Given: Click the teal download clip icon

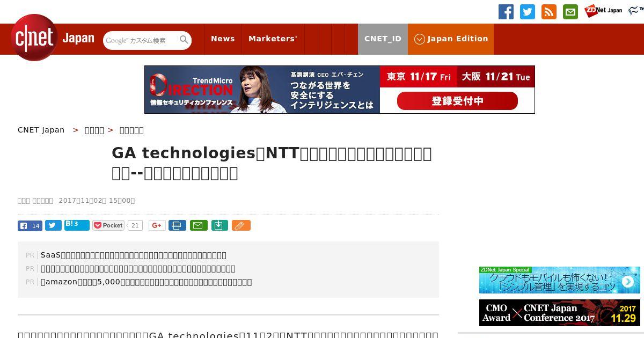Looking at the screenshot, I should 219,225.
